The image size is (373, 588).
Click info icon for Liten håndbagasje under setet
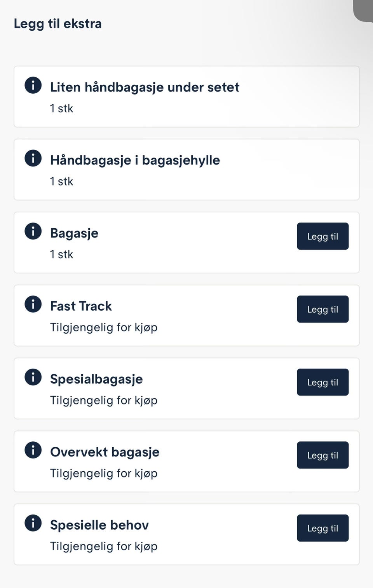[33, 85]
